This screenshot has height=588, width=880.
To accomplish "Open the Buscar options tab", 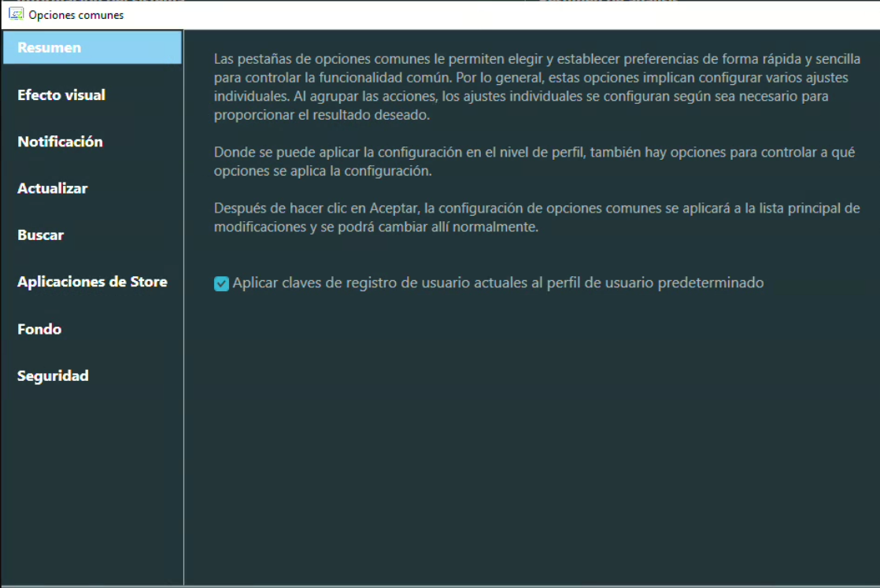I will tap(41, 235).
